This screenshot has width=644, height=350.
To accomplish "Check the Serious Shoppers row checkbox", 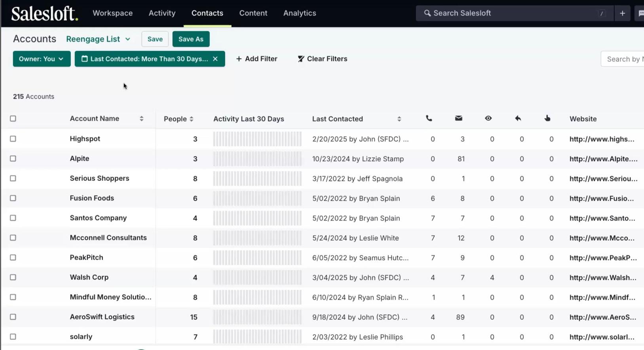I will pyautogui.click(x=13, y=178).
